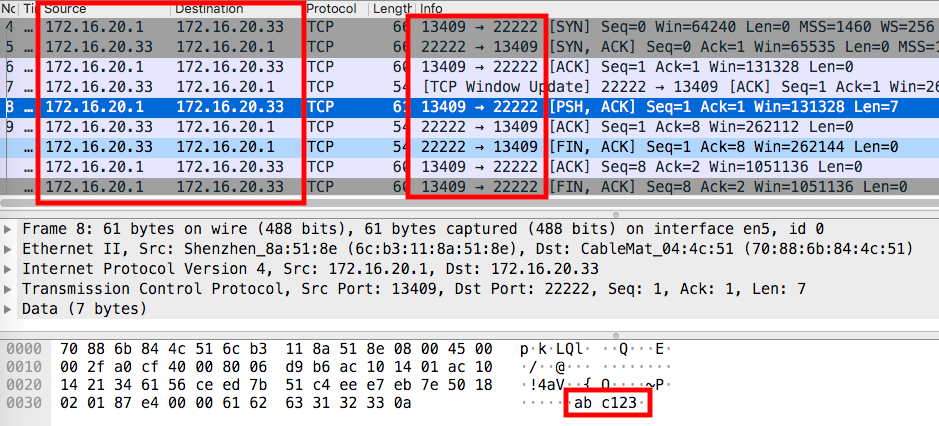
Task: Click hex bytes 61 62 in row 0030
Action: click(250, 403)
